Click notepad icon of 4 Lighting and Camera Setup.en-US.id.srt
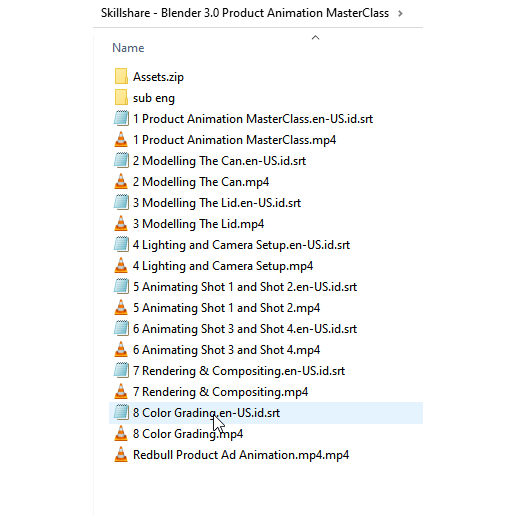The width and height of the screenshot is (516, 516). 121,245
